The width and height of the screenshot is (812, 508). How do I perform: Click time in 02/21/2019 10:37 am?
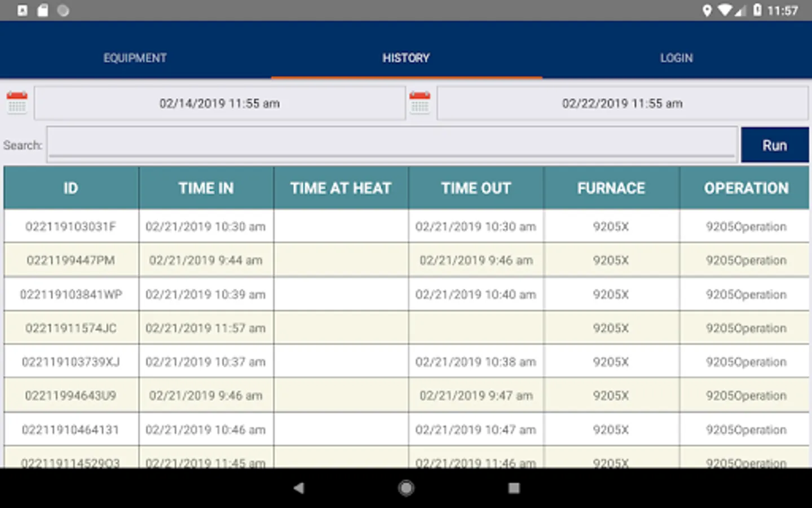point(206,362)
